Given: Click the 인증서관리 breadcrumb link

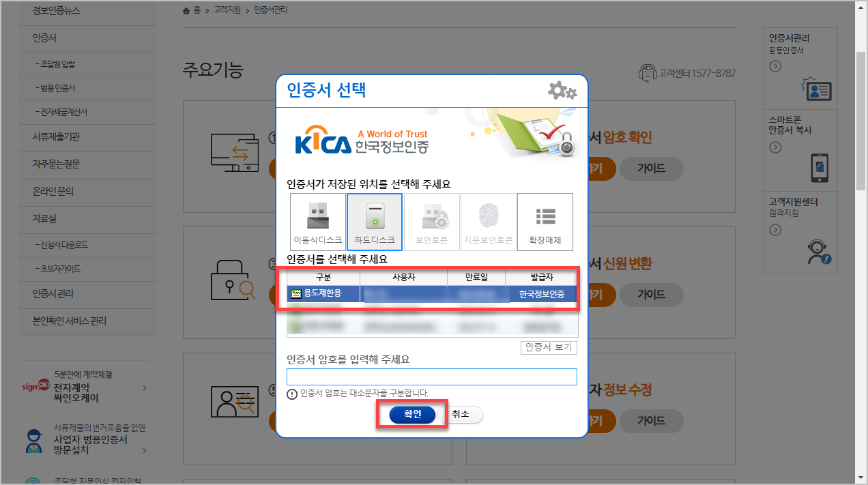Looking at the screenshot, I should [271, 10].
